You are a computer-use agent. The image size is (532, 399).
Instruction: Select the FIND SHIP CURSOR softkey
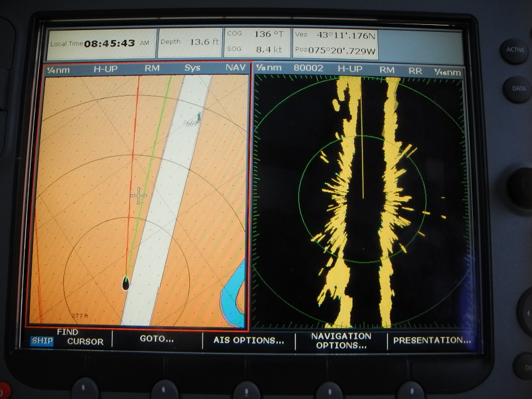pos(67,337)
